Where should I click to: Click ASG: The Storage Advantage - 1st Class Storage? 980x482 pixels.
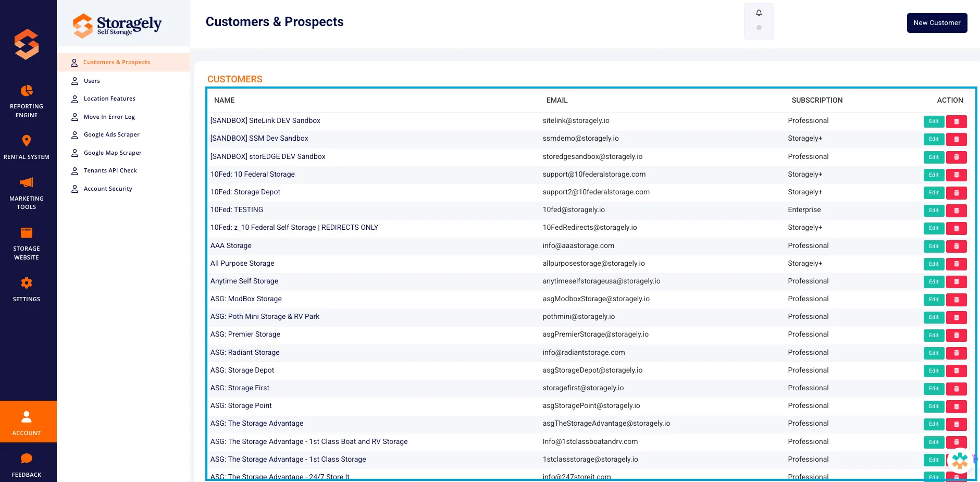pos(288,459)
